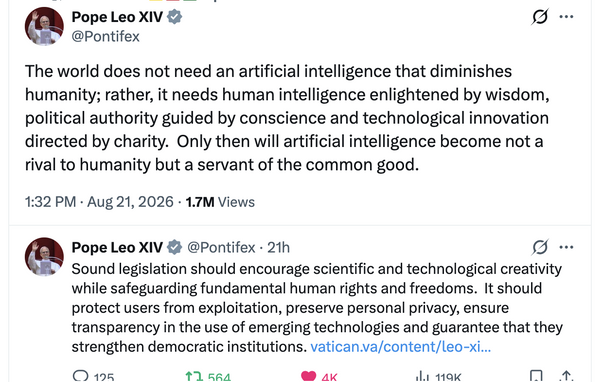
Task: Bookmark the reply post
Action: 536,376
